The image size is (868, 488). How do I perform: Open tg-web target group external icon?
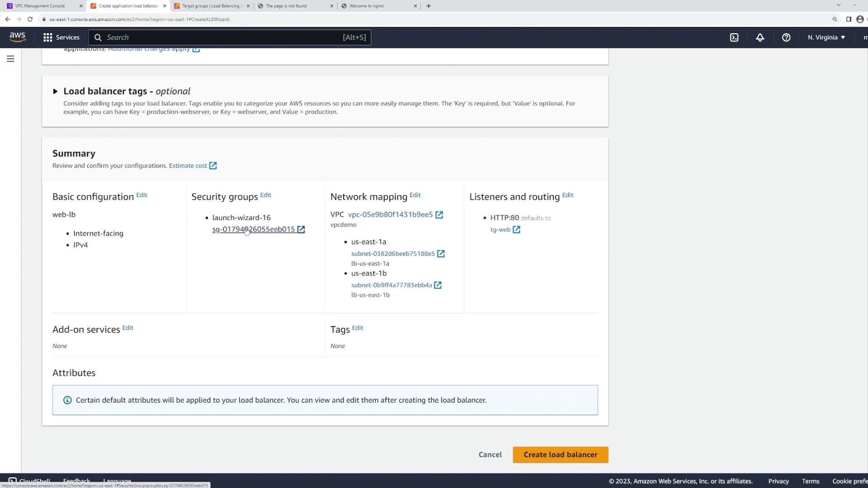click(516, 230)
